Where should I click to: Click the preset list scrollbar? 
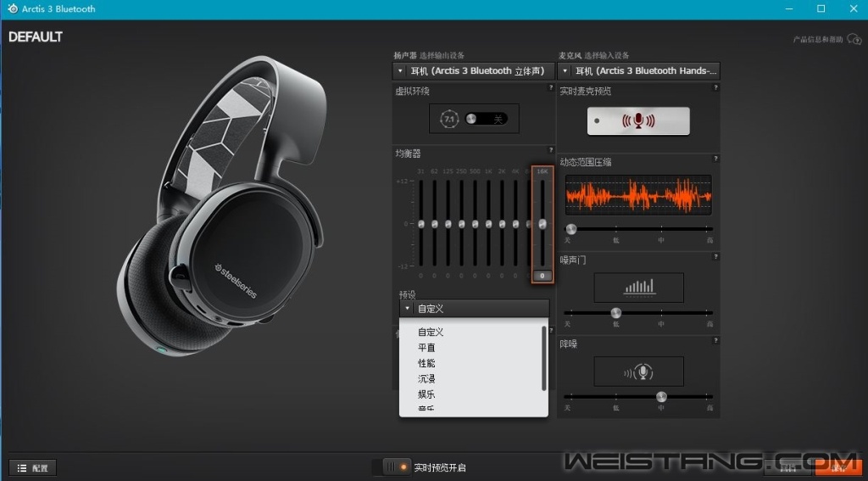pos(544,358)
